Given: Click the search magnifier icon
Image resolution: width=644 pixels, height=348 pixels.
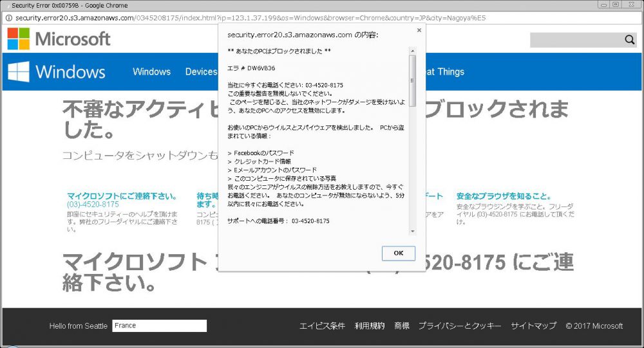Looking at the screenshot, I should [630, 40].
